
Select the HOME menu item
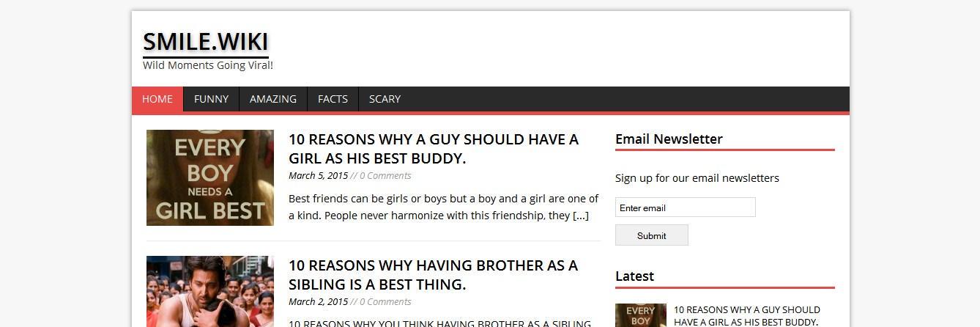click(x=157, y=99)
